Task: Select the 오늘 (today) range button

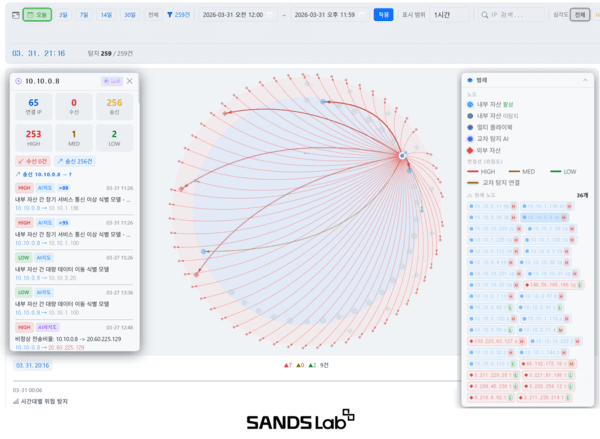Action: coord(37,15)
